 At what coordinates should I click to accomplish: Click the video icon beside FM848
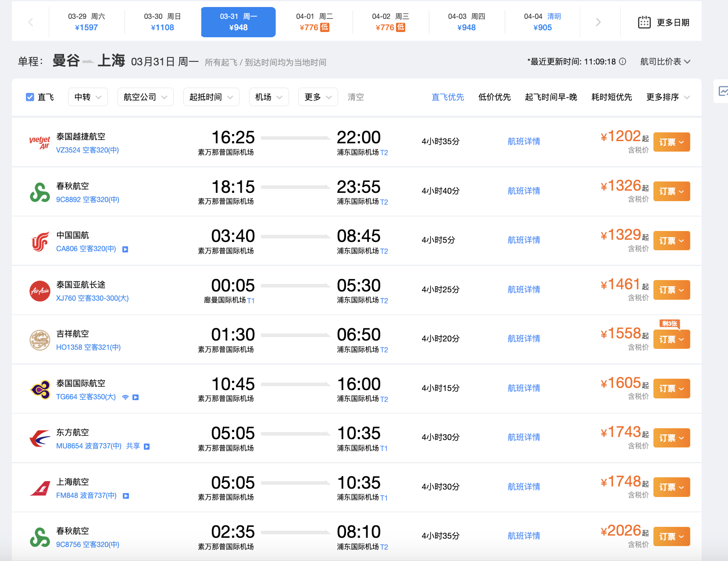126,496
